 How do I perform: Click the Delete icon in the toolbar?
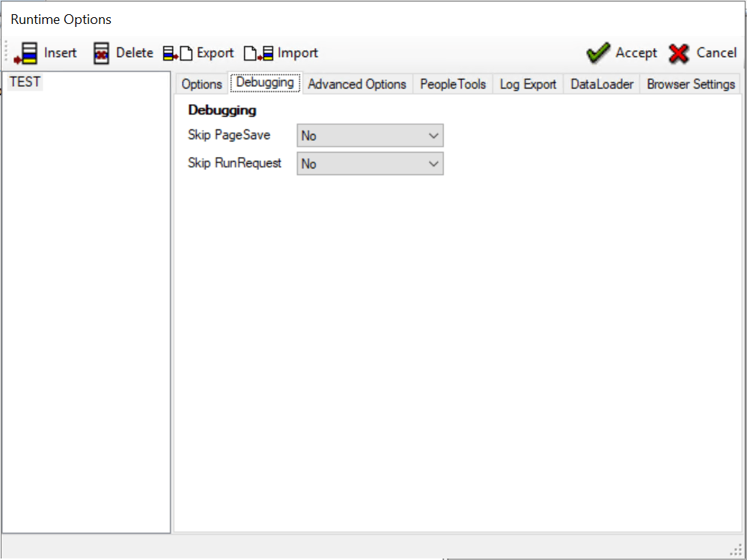click(102, 52)
